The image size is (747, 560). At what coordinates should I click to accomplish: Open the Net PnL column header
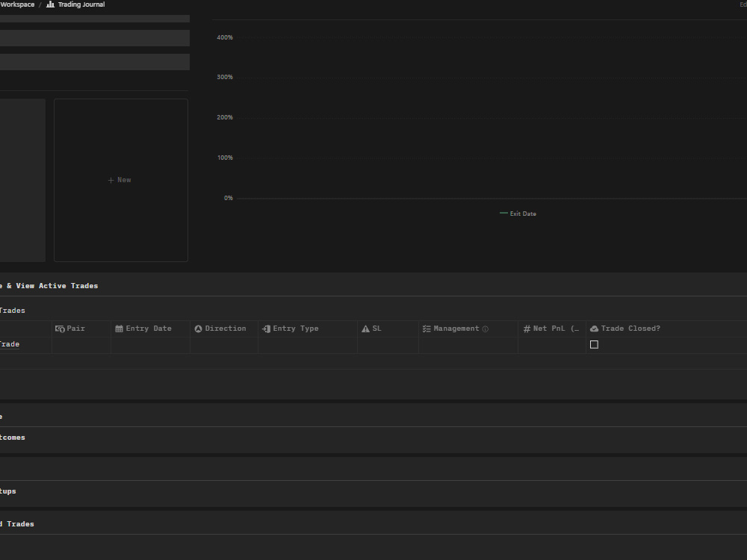coord(552,329)
